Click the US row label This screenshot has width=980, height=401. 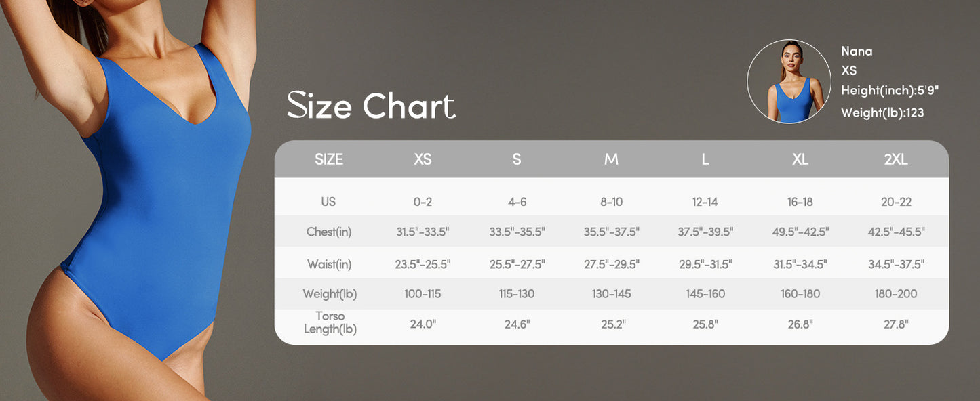(x=329, y=202)
